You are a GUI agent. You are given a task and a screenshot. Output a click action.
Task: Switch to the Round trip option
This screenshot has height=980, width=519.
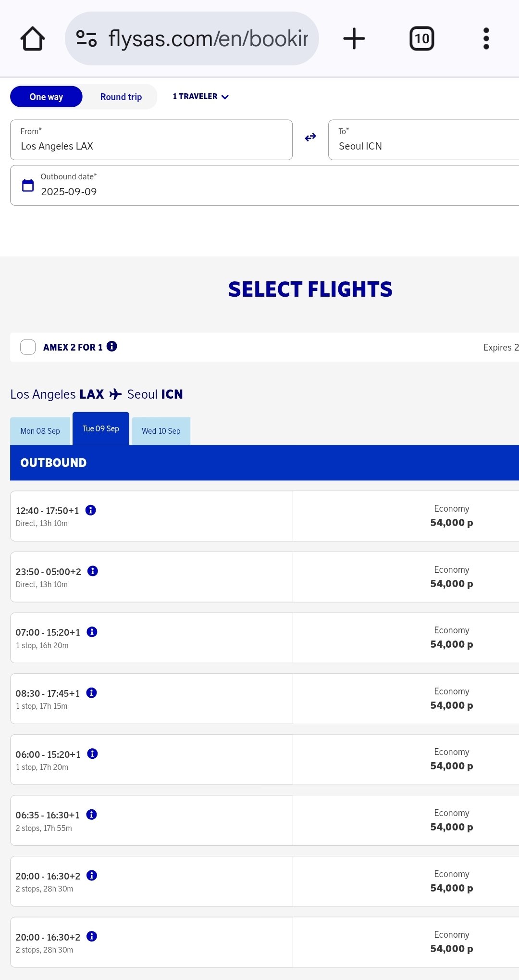(121, 97)
